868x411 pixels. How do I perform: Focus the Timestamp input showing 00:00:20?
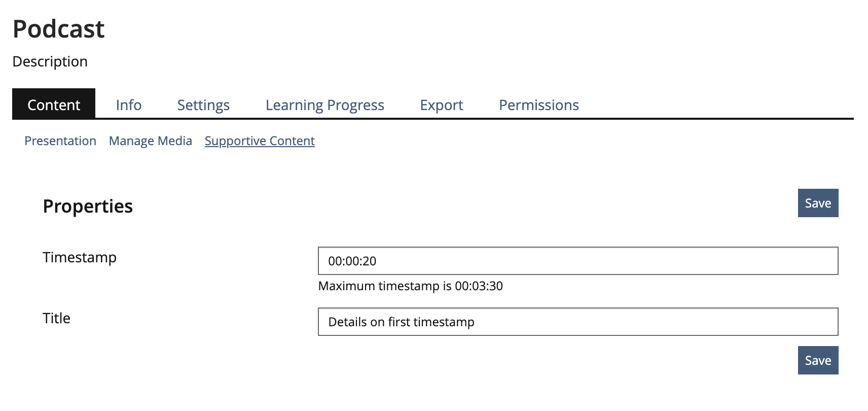pos(577,261)
